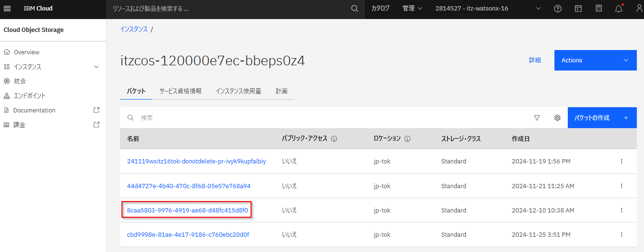Expand the Actions dropdown button
Image resolution: width=644 pixels, height=252 pixels.
point(595,60)
